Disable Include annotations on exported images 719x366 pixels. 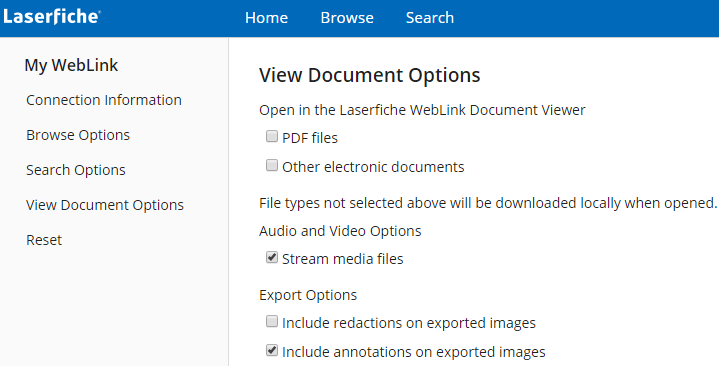click(272, 350)
